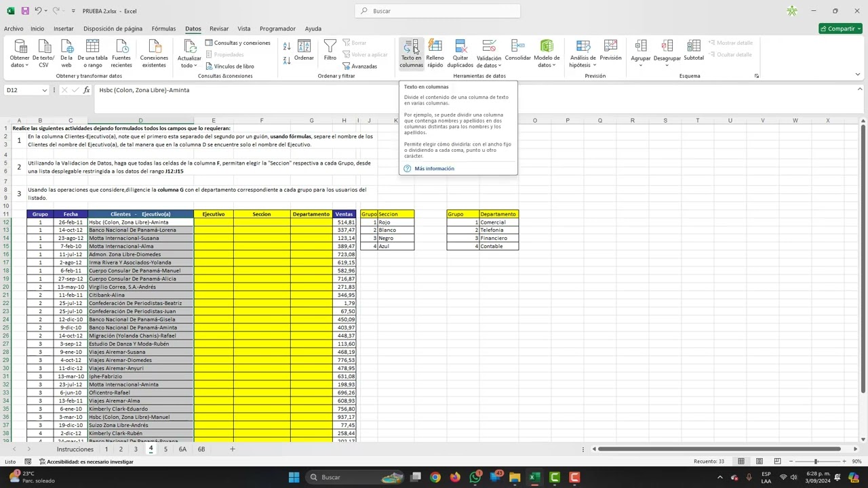Image resolution: width=868 pixels, height=488 pixels.
Task: Open the Archivo menu
Action: pos(14,28)
